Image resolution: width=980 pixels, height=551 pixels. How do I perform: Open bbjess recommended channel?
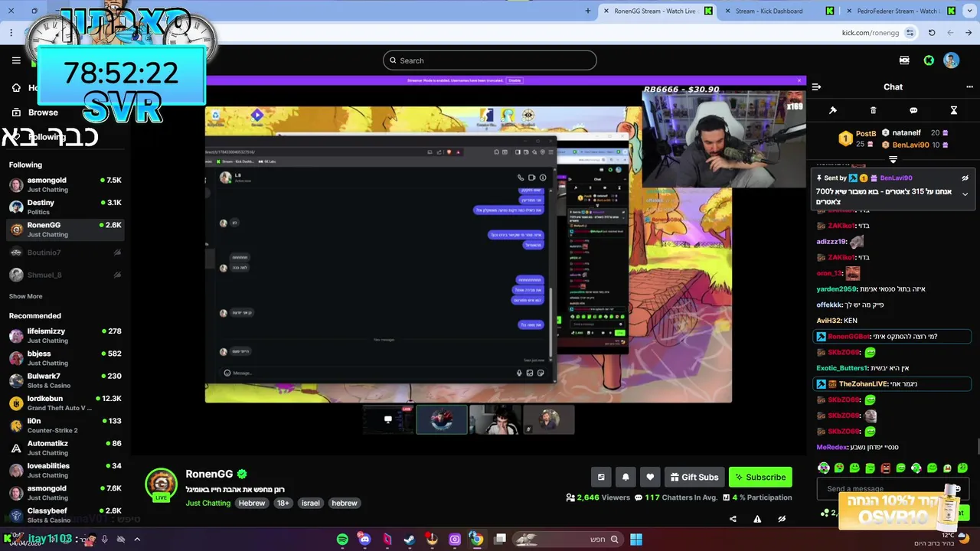(x=65, y=358)
